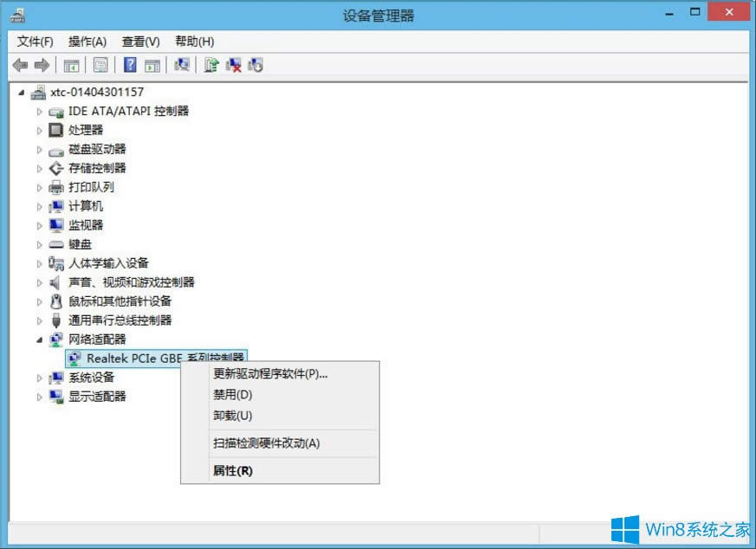Click the Update driver software toolbar icon
756x549 pixels.
[211, 65]
